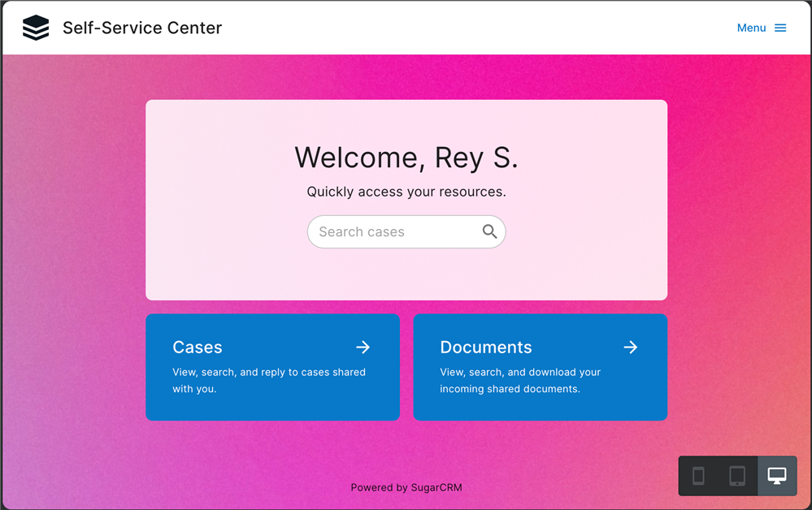Image resolution: width=812 pixels, height=510 pixels.
Task: Click the stacked layers logo icon
Action: pyautogui.click(x=36, y=28)
